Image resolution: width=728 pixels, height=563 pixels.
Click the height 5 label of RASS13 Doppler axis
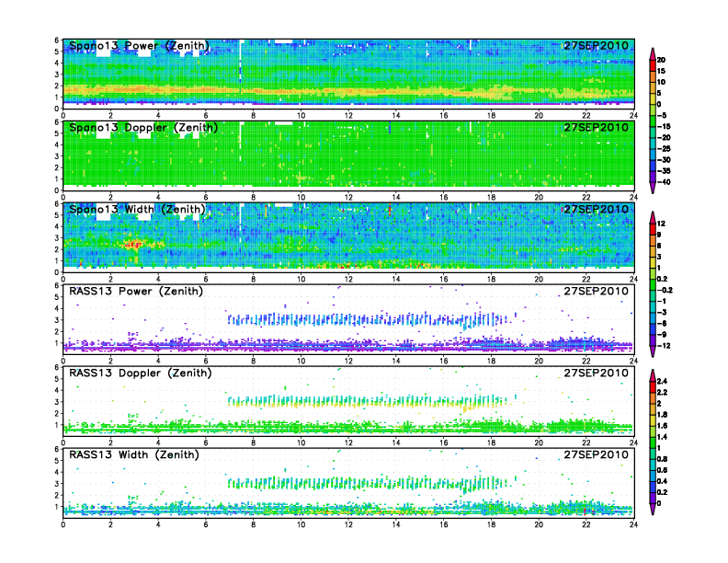click(x=57, y=379)
